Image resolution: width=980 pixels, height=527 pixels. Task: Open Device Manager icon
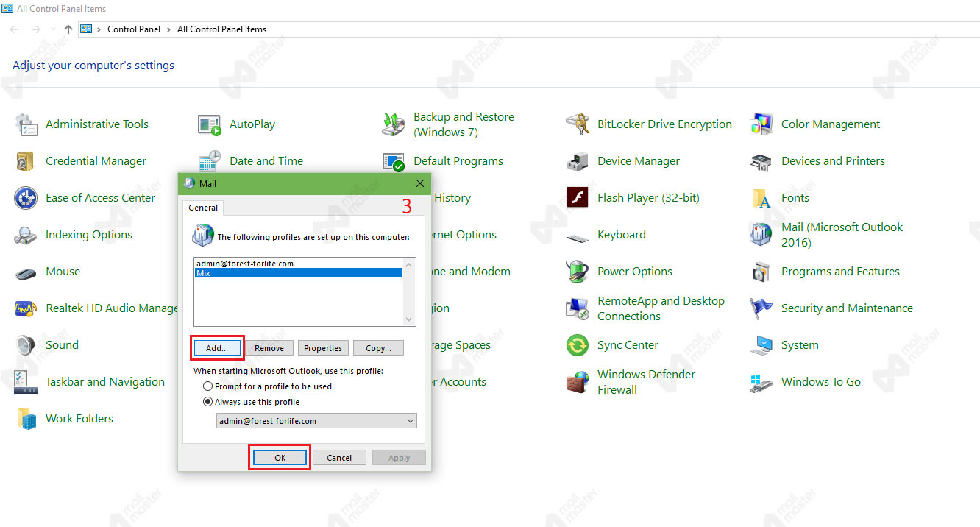click(x=578, y=161)
